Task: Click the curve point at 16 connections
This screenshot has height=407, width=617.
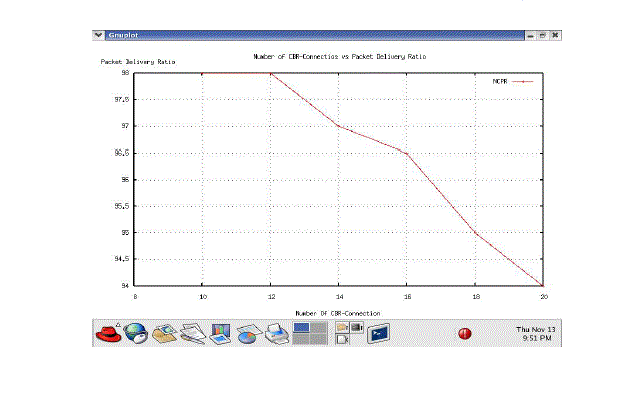Action: pos(407,153)
